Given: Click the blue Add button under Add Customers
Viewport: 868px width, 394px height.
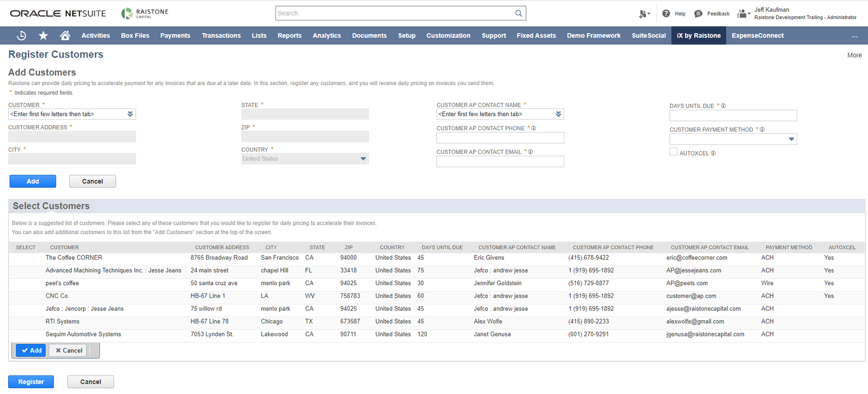Looking at the screenshot, I should pyautogui.click(x=33, y=182).
